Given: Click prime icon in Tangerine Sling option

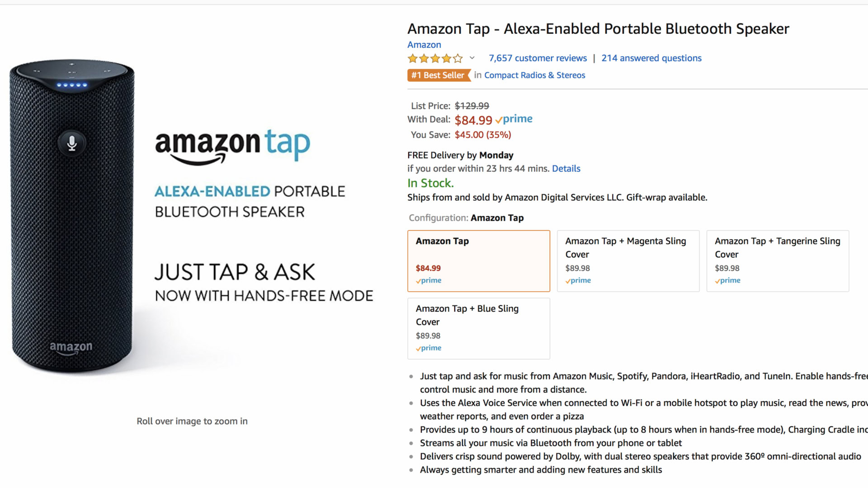Looking at the screenshot, I should click(x=728, y=281).
